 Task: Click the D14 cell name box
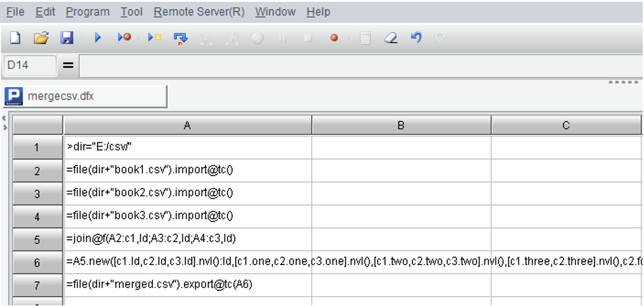29,65
